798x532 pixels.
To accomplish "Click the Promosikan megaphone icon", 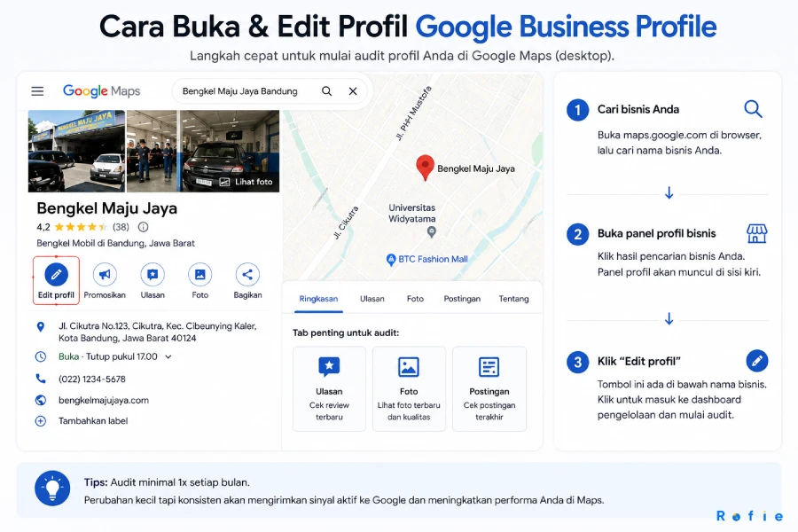I will point(105,274).
